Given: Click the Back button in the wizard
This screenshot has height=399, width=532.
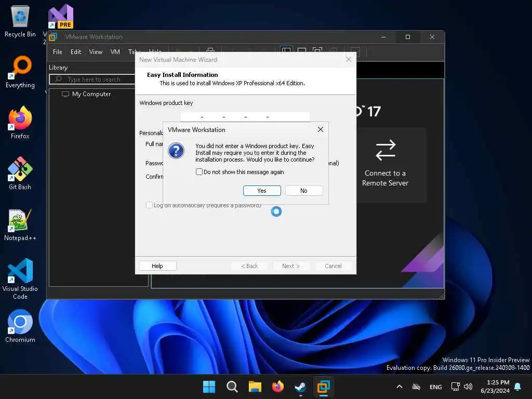Looking at the screenshot, I should pos(249,266).
